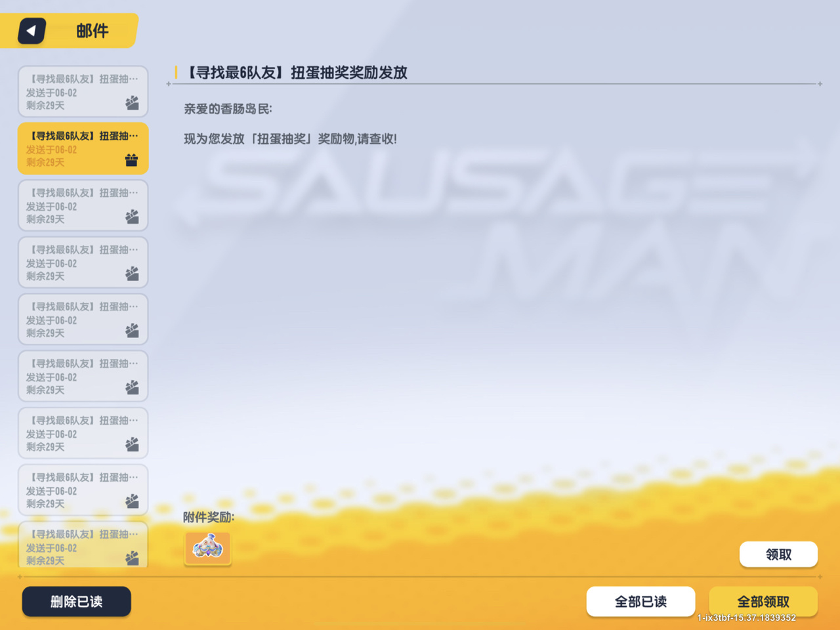
Task: Open the fifth 寻找最6队友 mail entry
Action: [x=83, y=319]
